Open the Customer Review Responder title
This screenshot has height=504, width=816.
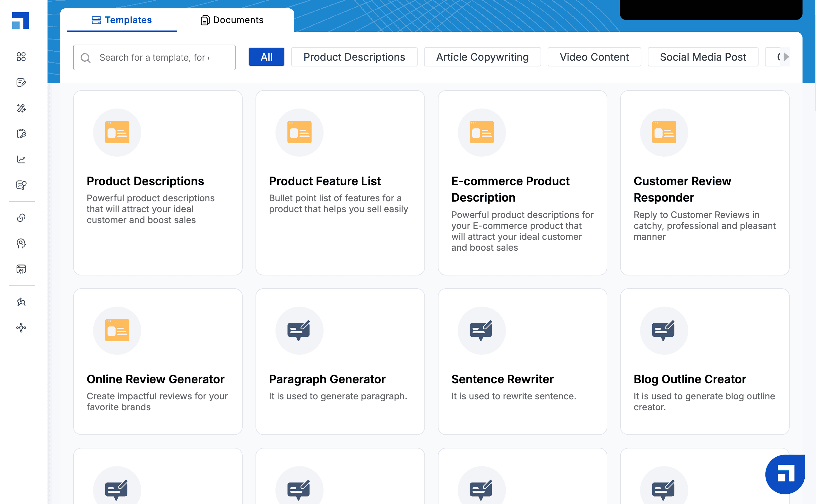point(682,189)
